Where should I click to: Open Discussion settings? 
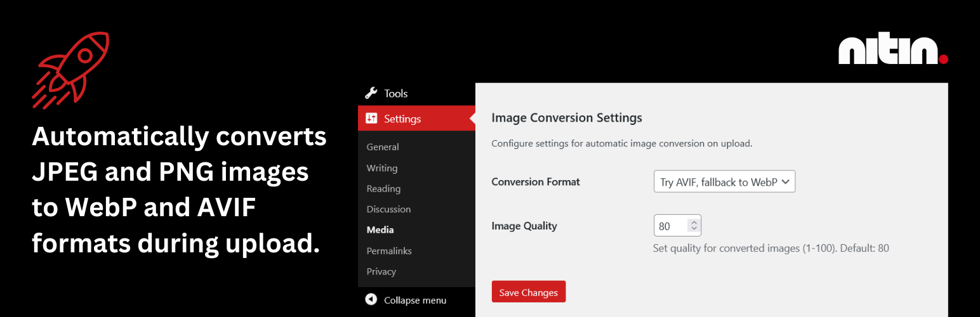pyautogui.click(x=388, y=209)
